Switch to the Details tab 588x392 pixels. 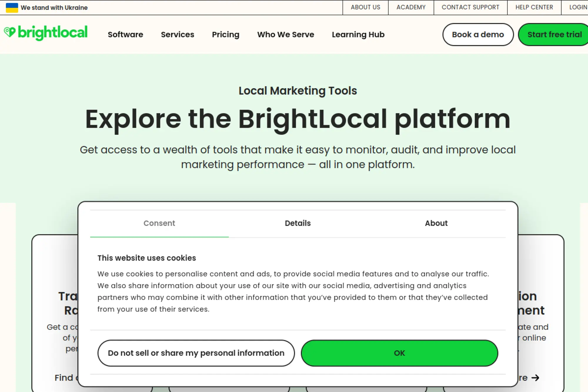298,223
